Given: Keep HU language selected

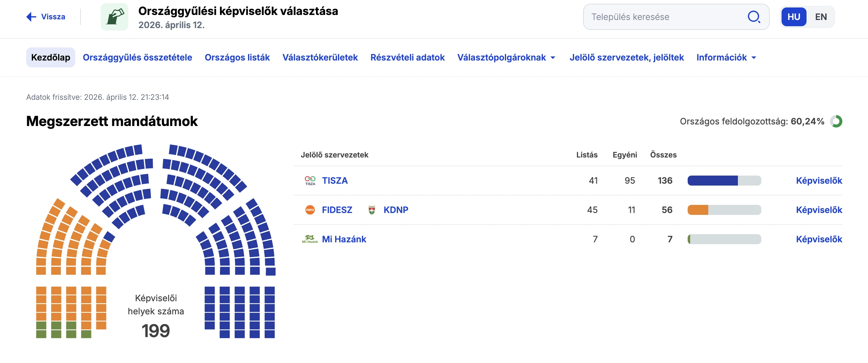Looking at the screenshot, I should (794, 17).
